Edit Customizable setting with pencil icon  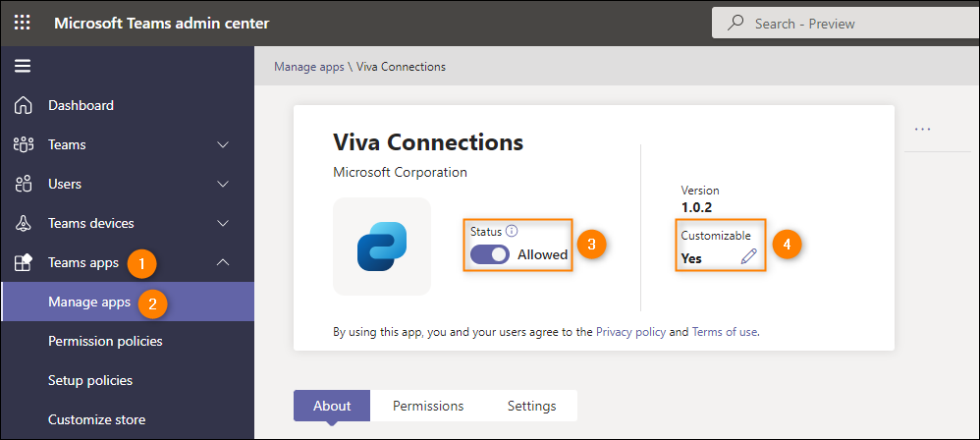748,256
